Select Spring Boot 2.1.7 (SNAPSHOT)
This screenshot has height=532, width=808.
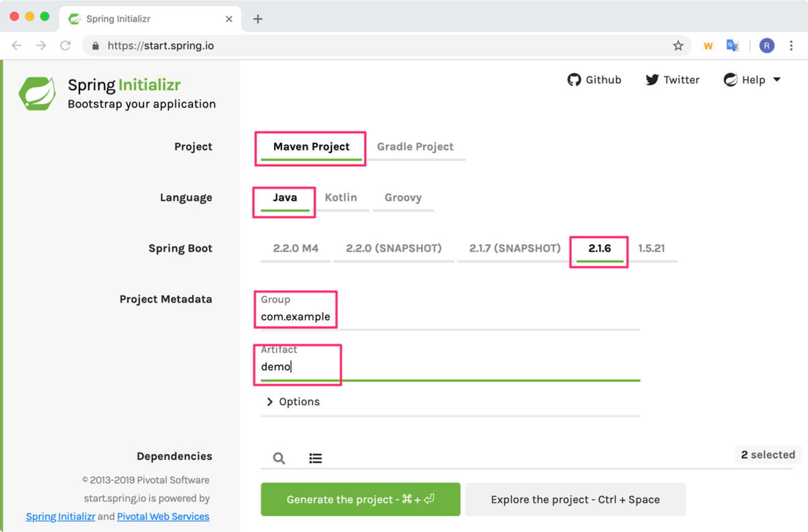click(x=515, y=248)
